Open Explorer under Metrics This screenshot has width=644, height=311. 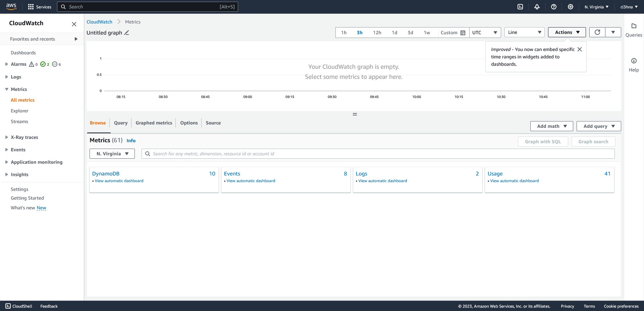click(19, 111)
